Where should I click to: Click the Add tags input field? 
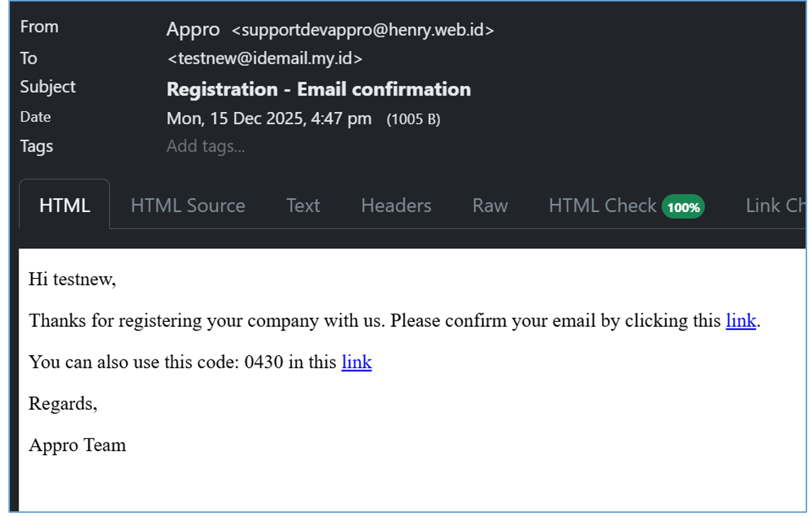205,147
